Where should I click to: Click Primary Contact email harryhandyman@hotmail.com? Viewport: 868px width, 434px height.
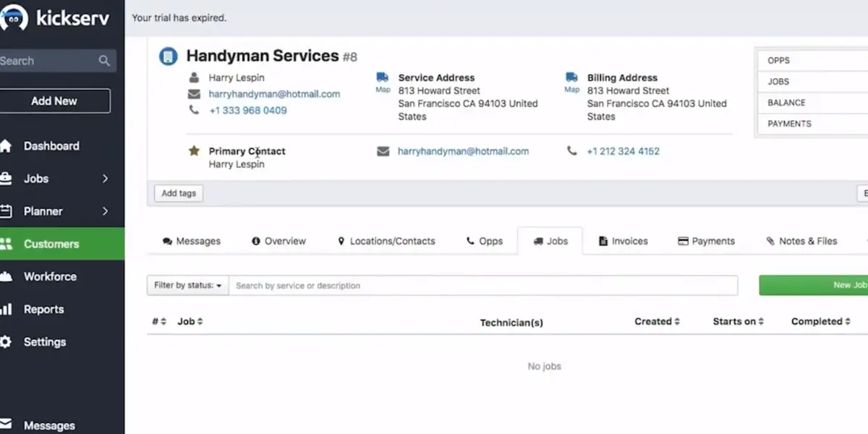coord(463,151)
